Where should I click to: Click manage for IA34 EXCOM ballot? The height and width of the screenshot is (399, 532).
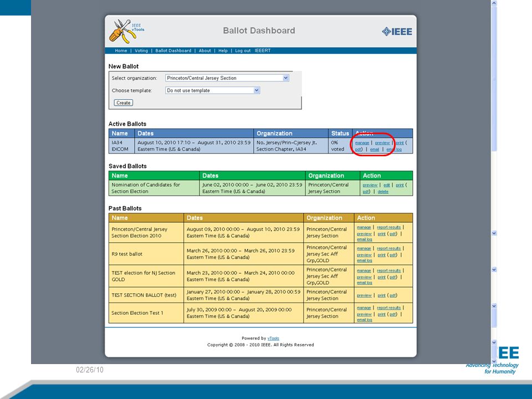pos(362,143)
